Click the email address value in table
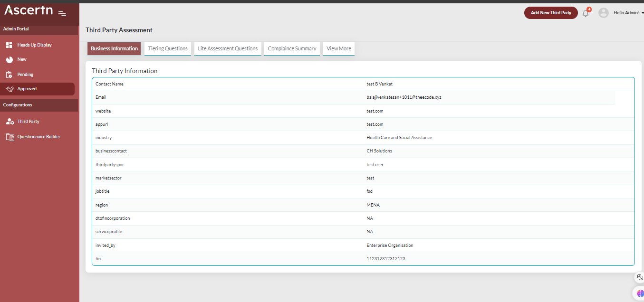 404,97
